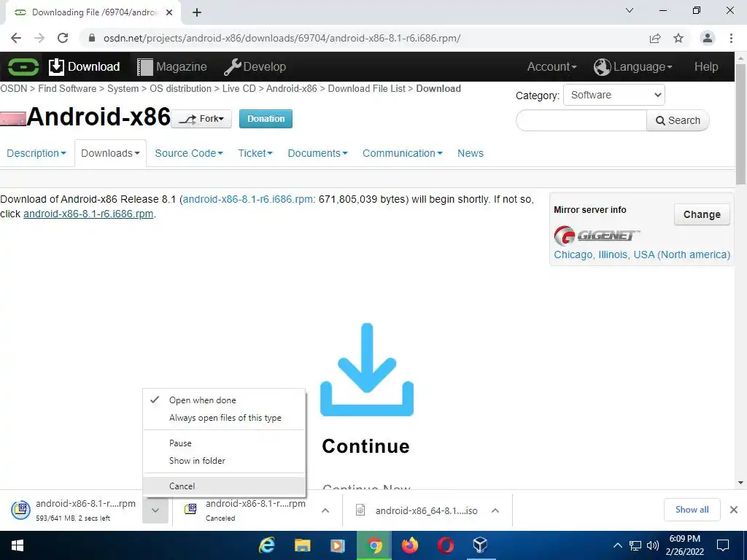Expand the Ticket dropdown
Image resolution: width=747 pixels, height=560 pixels.
255,153
